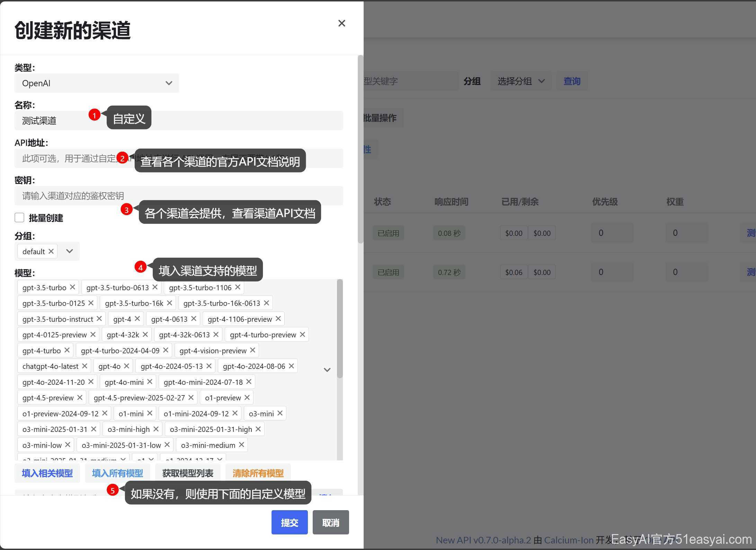Image resolution: width=756 pixels, height=550 pixels.
Task: Open the Calcium-Ion footer link
Action: click(569, 540)
